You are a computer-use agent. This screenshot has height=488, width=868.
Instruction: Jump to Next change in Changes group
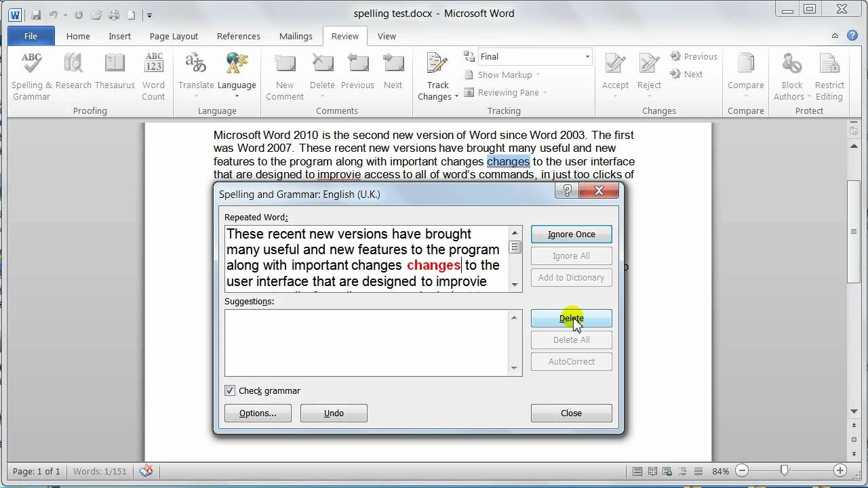point(686,75)
